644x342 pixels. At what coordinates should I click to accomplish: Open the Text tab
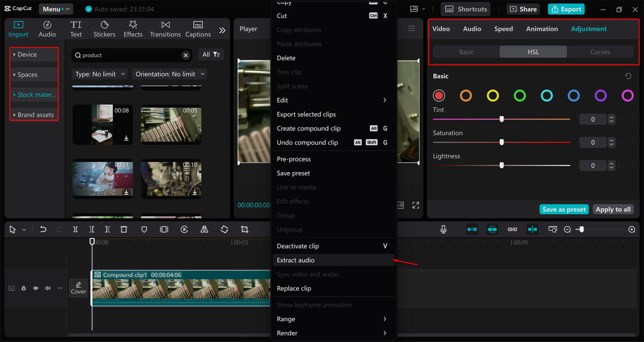76,29
